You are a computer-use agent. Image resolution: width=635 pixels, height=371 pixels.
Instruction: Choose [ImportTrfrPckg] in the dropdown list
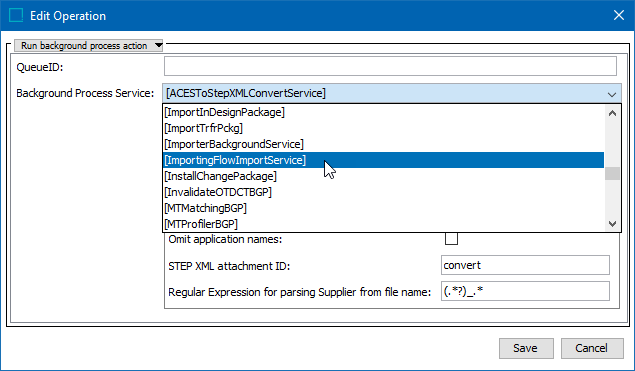click(383, 128)
